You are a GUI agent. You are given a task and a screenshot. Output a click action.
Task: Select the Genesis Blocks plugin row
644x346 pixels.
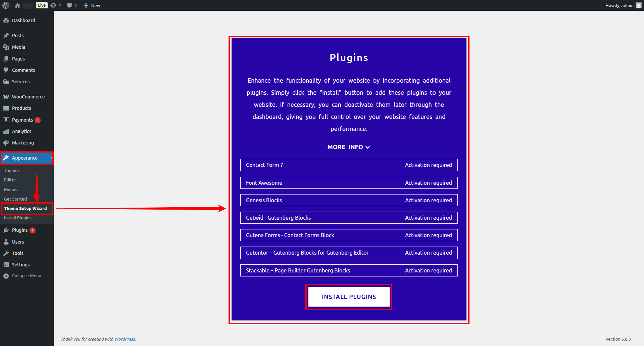click(x=349, y=200)
